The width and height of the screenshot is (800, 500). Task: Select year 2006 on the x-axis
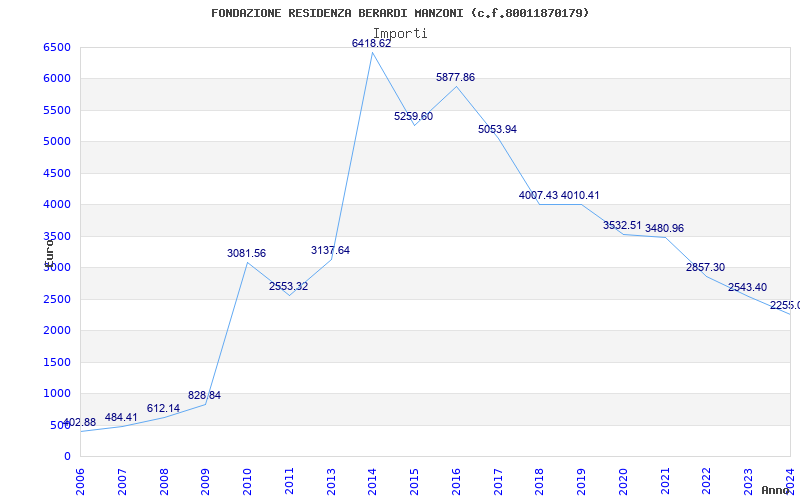click(x=80, y=482)
